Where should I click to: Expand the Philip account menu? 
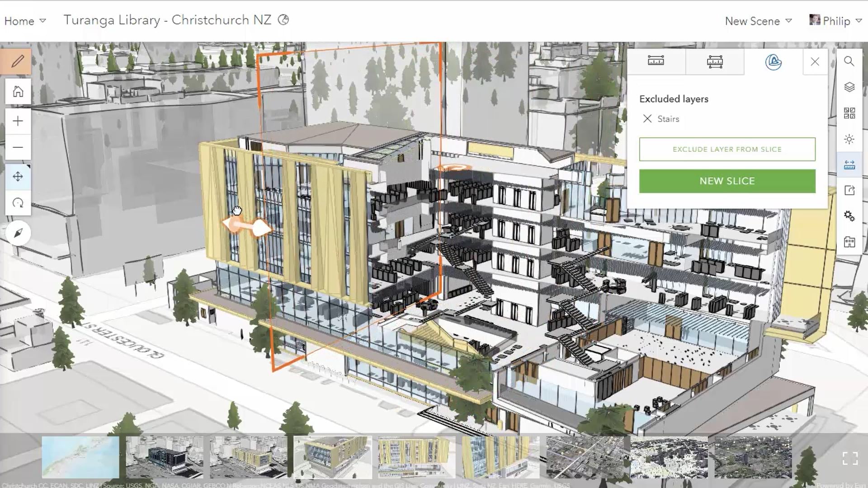click(836, 21)
